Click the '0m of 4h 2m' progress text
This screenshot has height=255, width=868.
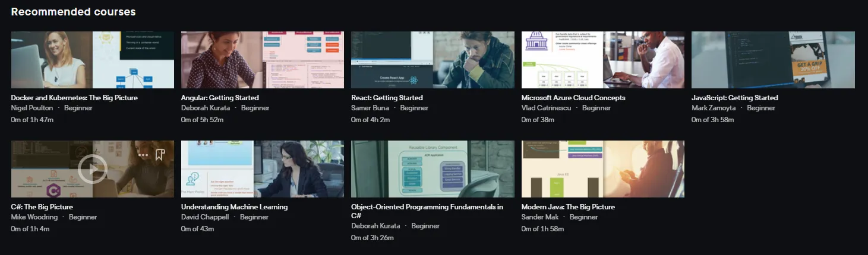pyautogui.click(x=370, y=120)
